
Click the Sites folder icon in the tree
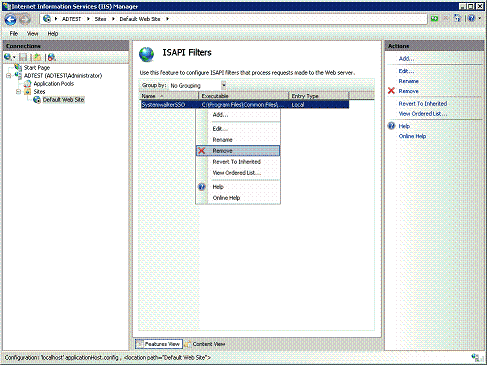point(28,92)
